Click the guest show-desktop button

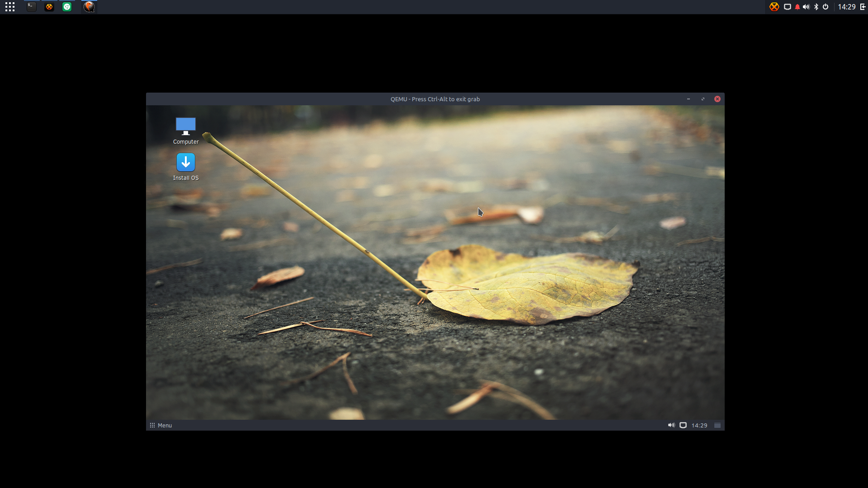[x=717, y=425]
